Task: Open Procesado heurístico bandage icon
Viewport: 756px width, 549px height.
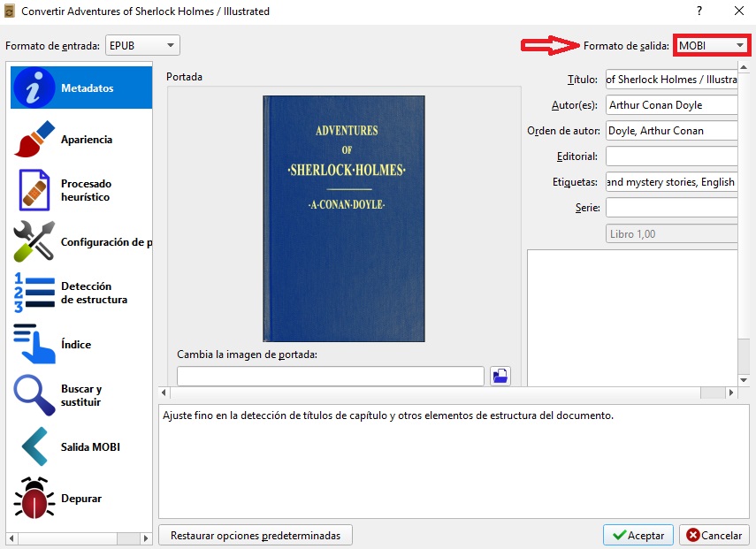Action: point(34,190)
